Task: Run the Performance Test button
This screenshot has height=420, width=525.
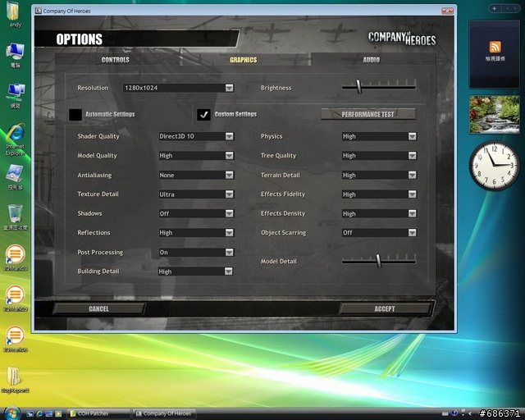Action: tap(368, 114)
